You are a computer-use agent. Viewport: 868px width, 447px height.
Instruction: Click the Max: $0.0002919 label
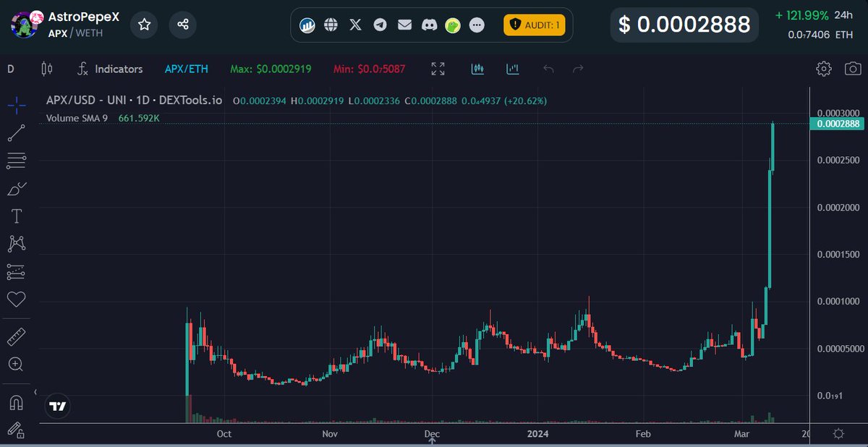point(271,69)
